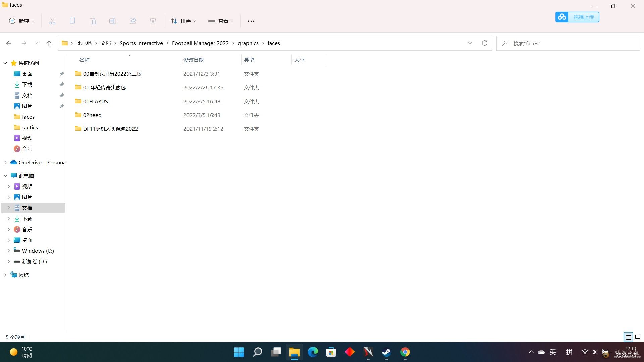Viewport: 644px width, 362px height.
Task: Go back with the left arrow
Action: coord(9,43)
